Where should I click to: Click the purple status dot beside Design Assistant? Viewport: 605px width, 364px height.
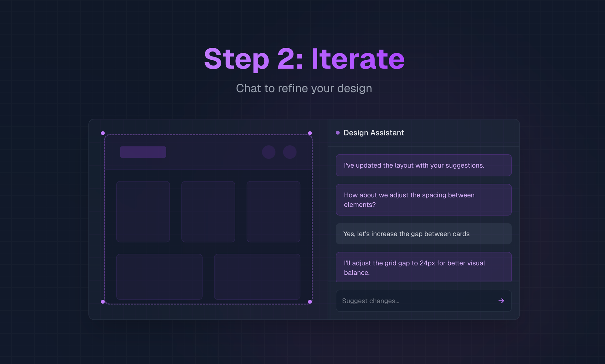click(338, 133)
